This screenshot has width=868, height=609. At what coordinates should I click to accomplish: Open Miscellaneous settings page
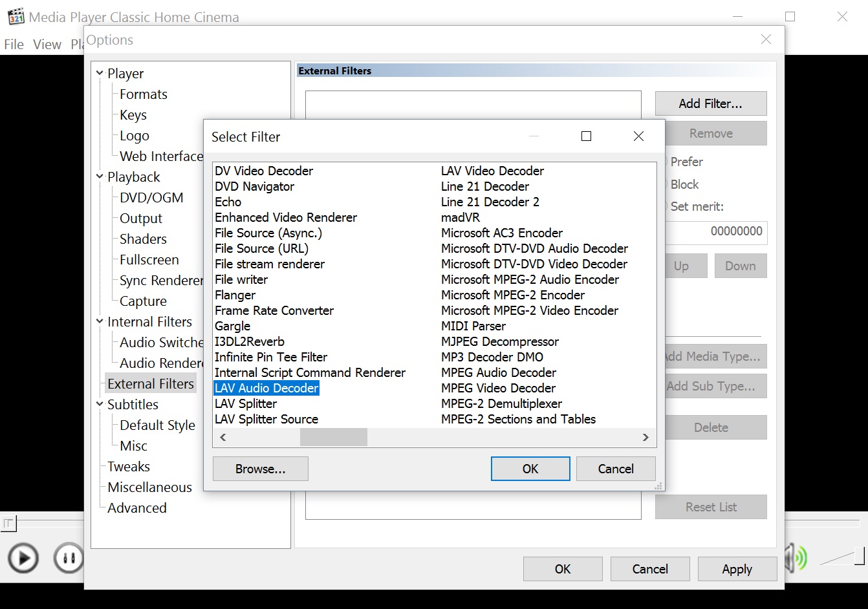click(x=149, y=487)
